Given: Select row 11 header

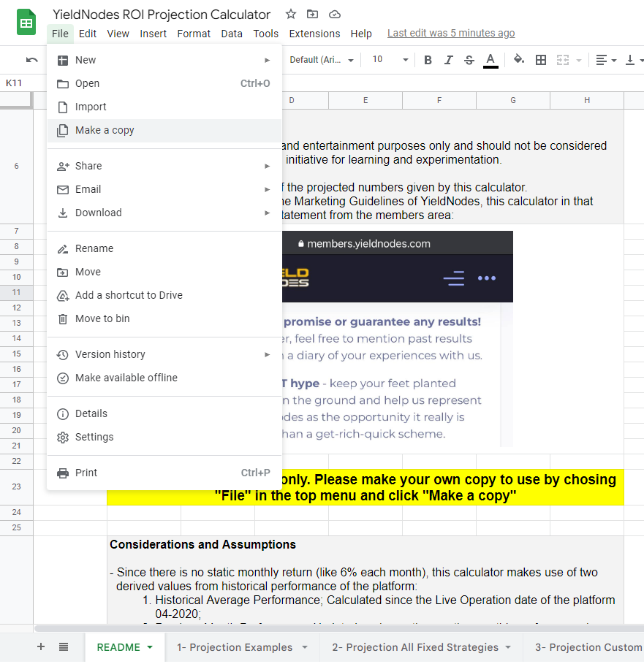Looking at the screenshot, I should pos(17,293).
